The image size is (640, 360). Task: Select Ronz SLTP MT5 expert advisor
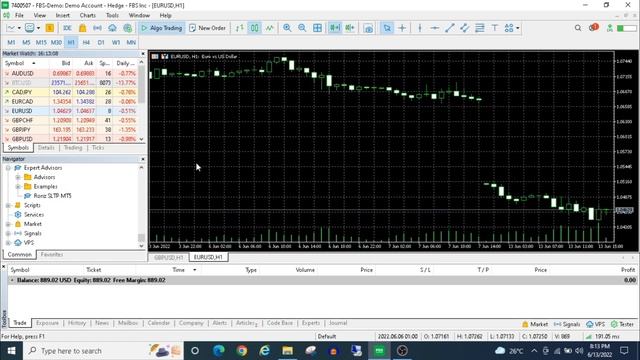pos(52,196)
